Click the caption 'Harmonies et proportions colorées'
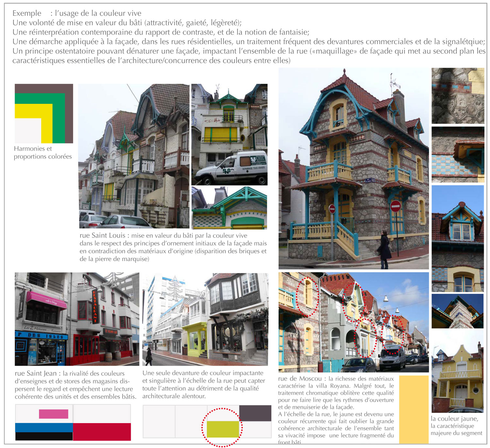490x448 pixels. (43, 152)
